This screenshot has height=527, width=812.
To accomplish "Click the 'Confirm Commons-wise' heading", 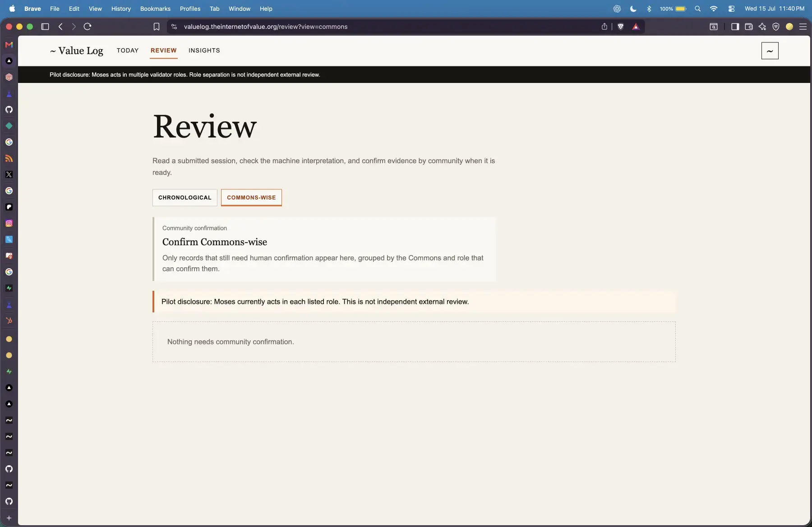I will point(215,242).
